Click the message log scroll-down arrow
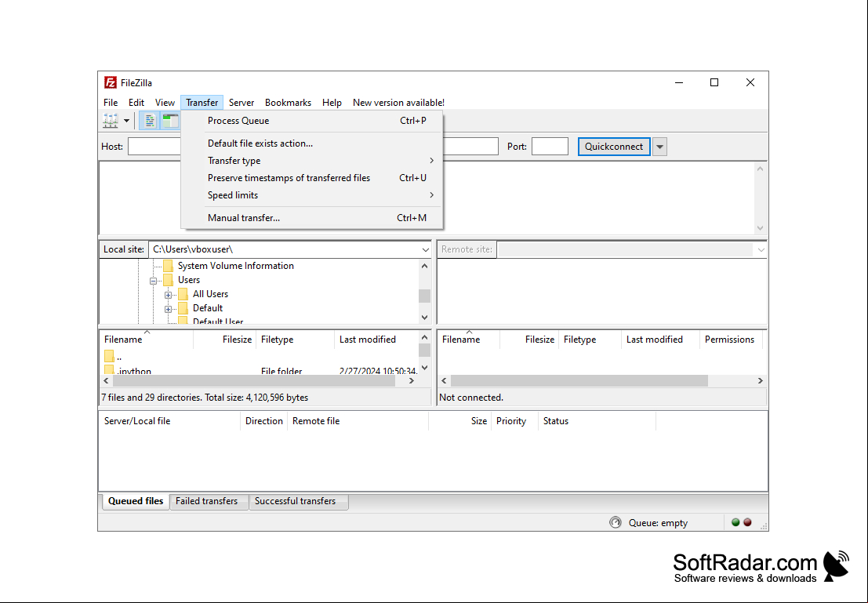 point(760,228)
